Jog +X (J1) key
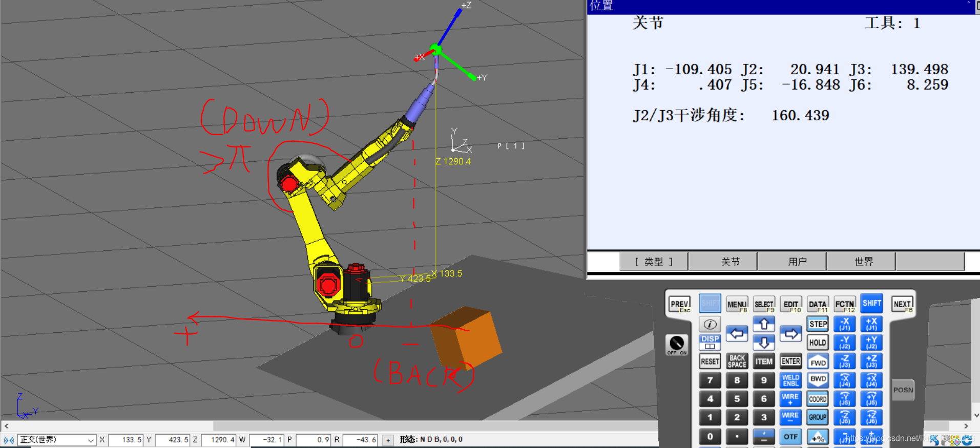980x448 pixels. point(871,324)
